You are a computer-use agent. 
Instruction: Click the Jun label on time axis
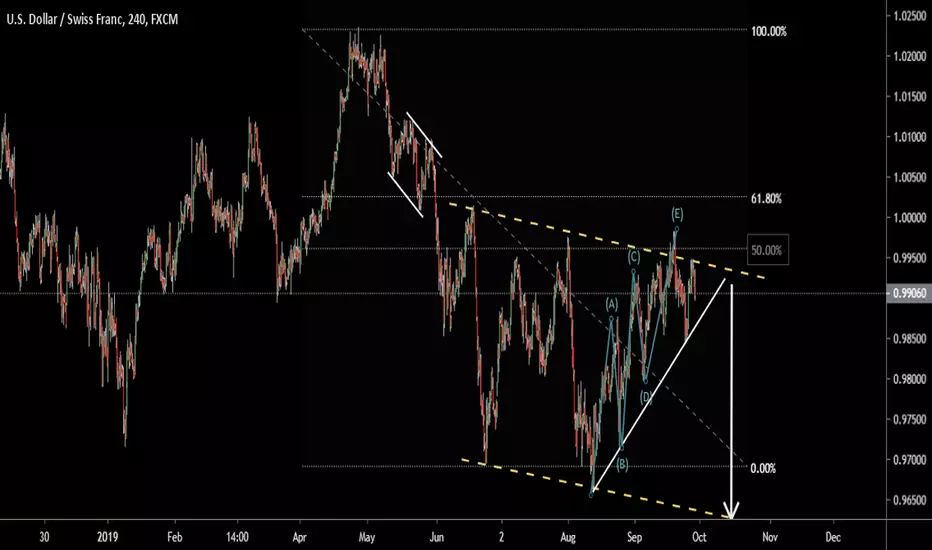coord(437,538)
